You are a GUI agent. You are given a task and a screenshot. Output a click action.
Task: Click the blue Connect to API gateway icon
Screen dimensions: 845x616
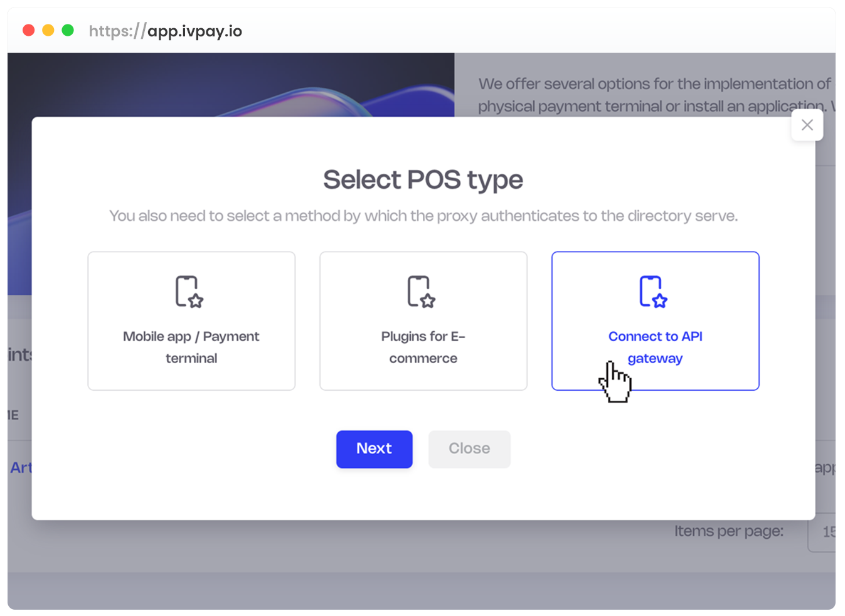(x=653, y=292)
